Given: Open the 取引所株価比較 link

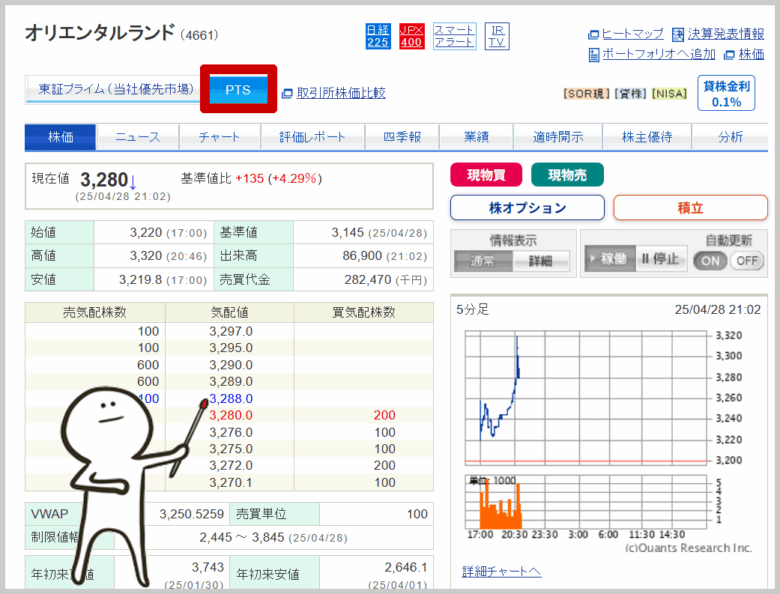Looking at the screenshot, I should (341, 93).
